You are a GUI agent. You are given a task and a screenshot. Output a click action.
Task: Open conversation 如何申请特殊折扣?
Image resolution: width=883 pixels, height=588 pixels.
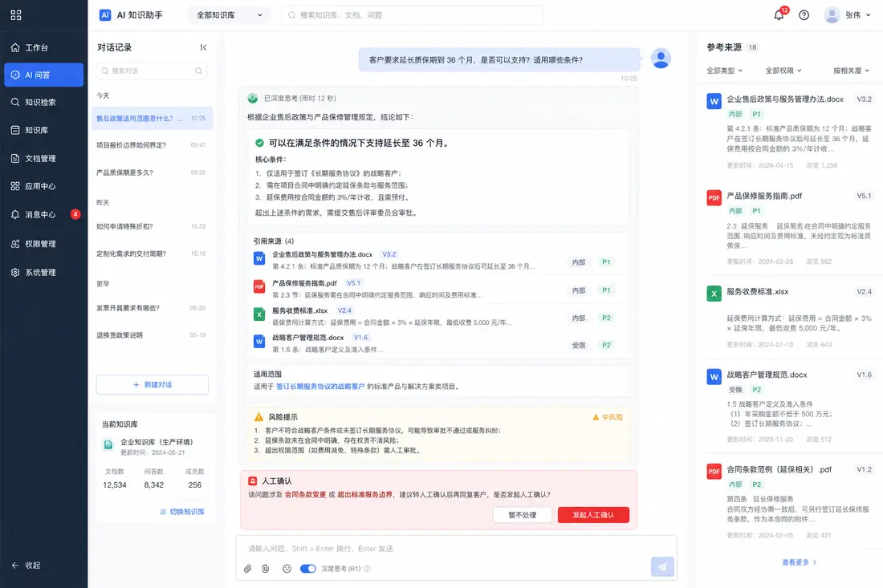(x=152, y=227)
